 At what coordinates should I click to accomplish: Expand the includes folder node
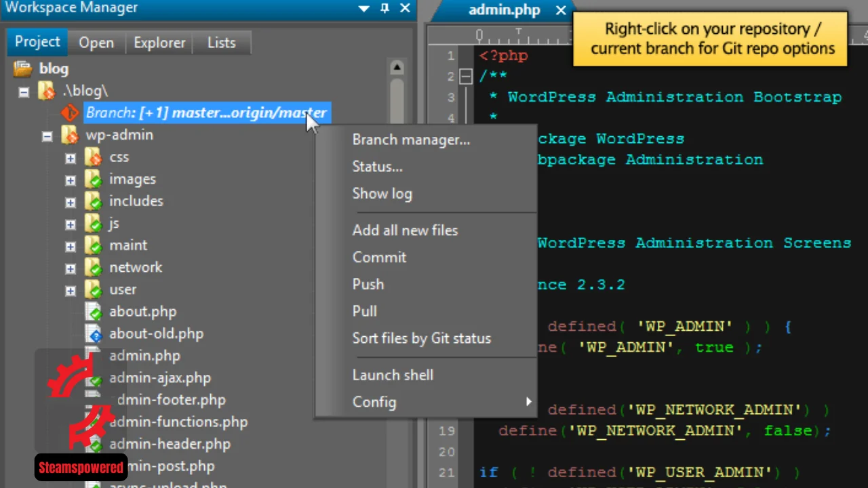[71, 203]
